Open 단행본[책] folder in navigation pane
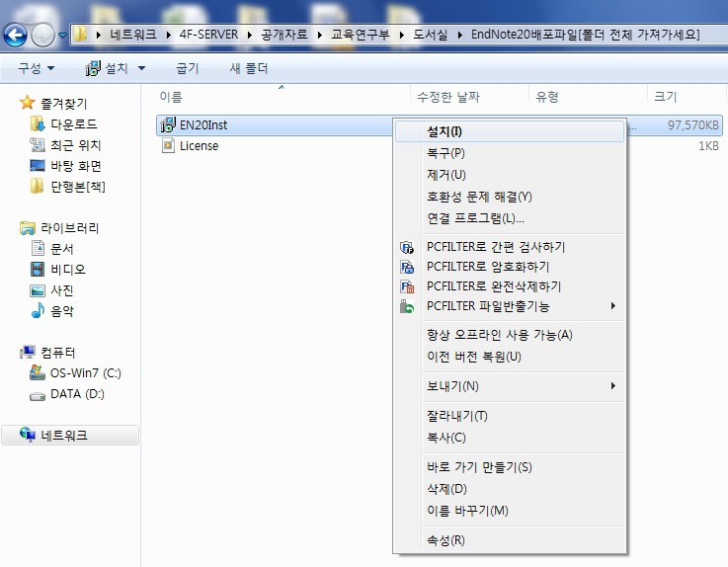This screenshot has width=728, height=567. tap(78, 187)
